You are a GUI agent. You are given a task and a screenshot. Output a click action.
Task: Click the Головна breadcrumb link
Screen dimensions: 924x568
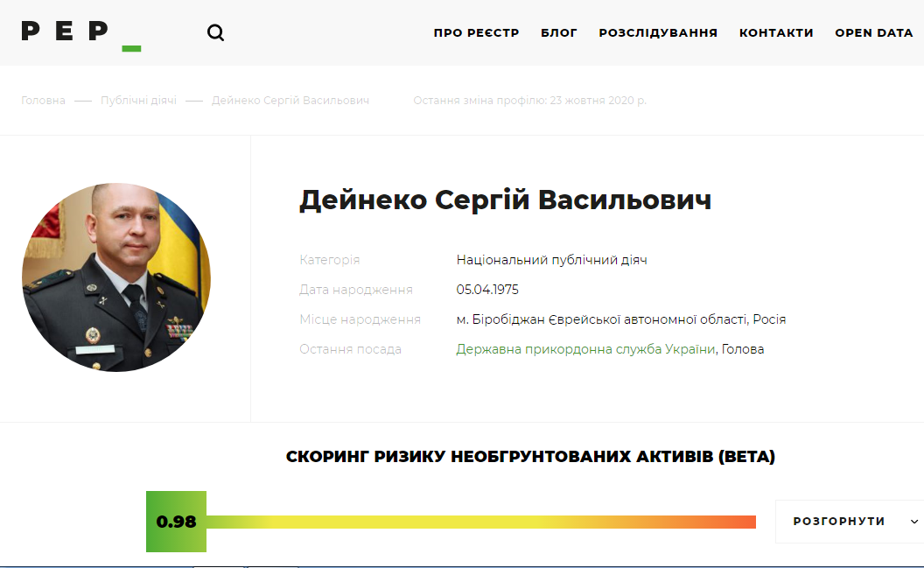click(x=43, y=101)
